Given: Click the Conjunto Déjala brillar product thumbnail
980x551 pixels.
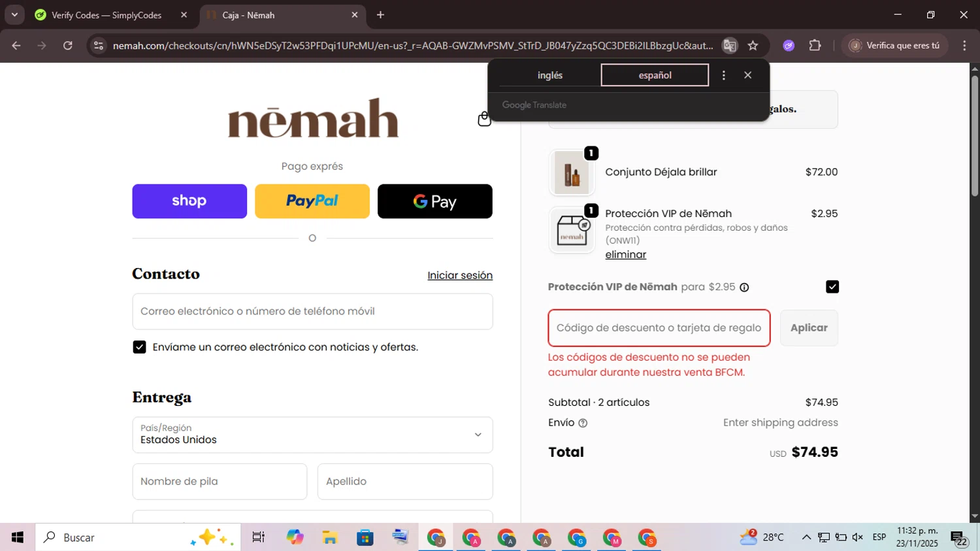Looking at the screenshot, I should 572,173.
